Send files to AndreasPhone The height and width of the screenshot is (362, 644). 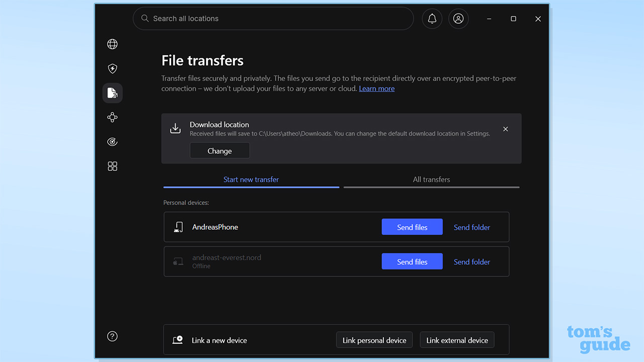tap(412, 227)
